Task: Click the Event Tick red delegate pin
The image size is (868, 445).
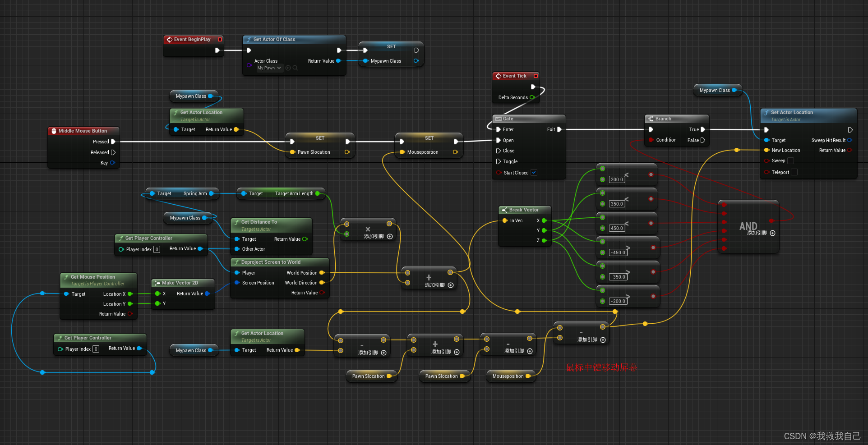Action: [x=536, y=76]
